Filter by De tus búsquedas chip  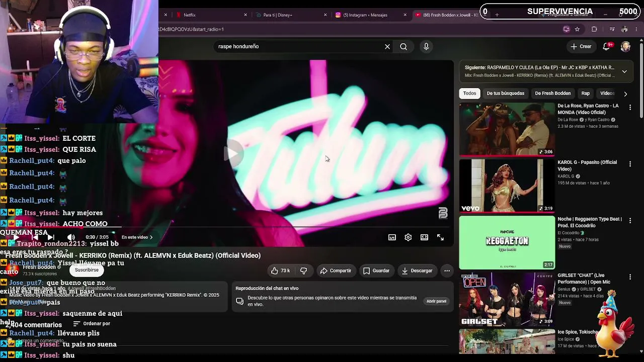(505, 93)
